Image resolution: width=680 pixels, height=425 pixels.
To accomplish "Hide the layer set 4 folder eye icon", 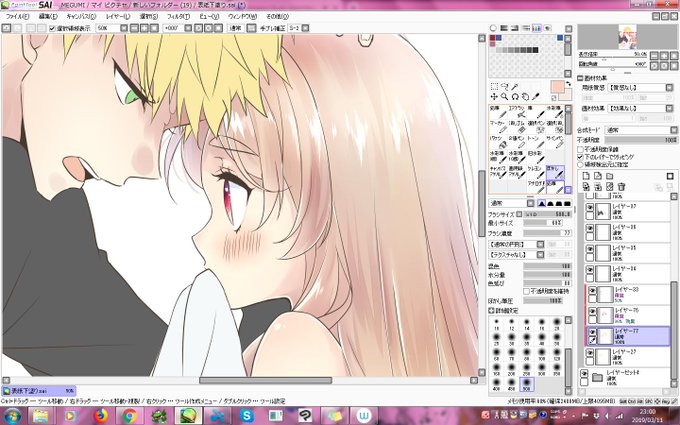I will click(584, 373).
